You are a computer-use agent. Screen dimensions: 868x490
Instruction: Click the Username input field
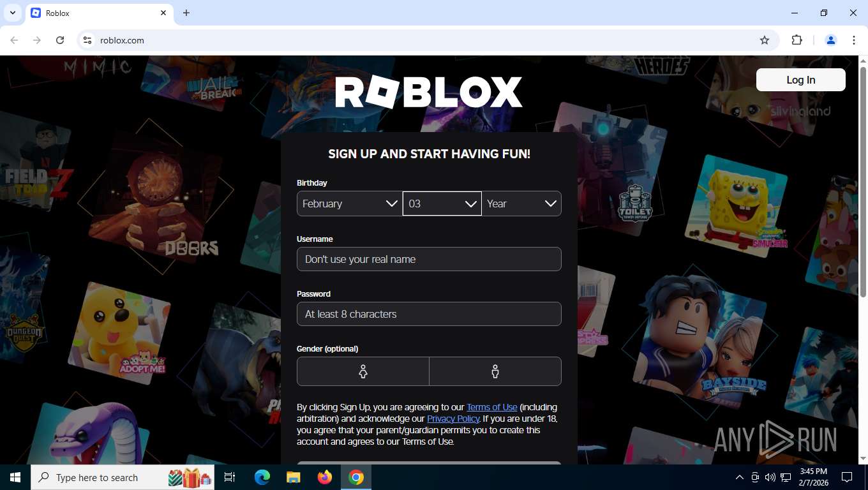pyautogui.click(x=429, y=259)
